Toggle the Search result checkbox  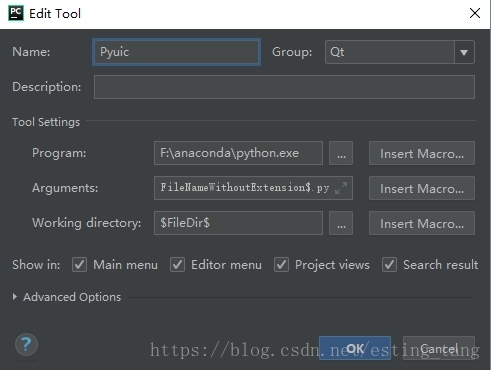click(x=389, y=265)
